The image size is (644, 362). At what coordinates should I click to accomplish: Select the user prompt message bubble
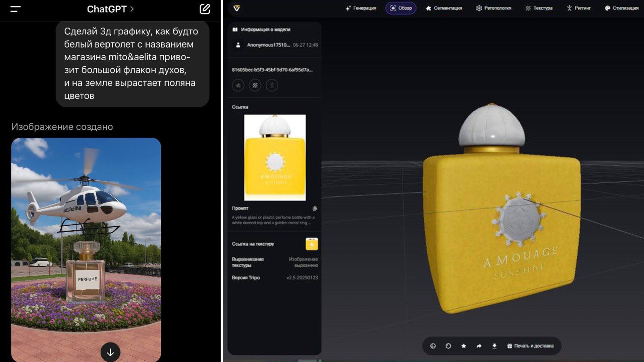click(x=132, y=64)
